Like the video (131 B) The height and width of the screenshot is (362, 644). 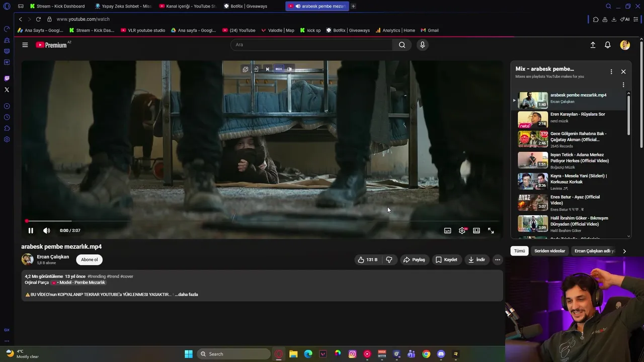[x=367, y=260]
